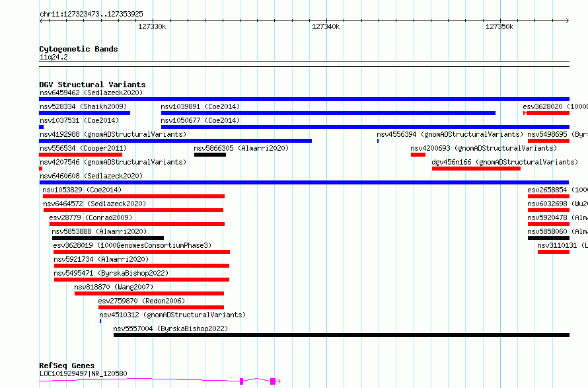The height and width of the screenshot is (388, 588).
Task: Select the black nsv5866305 variant bar
Action: pyautogui.click(x=210, y=155)
